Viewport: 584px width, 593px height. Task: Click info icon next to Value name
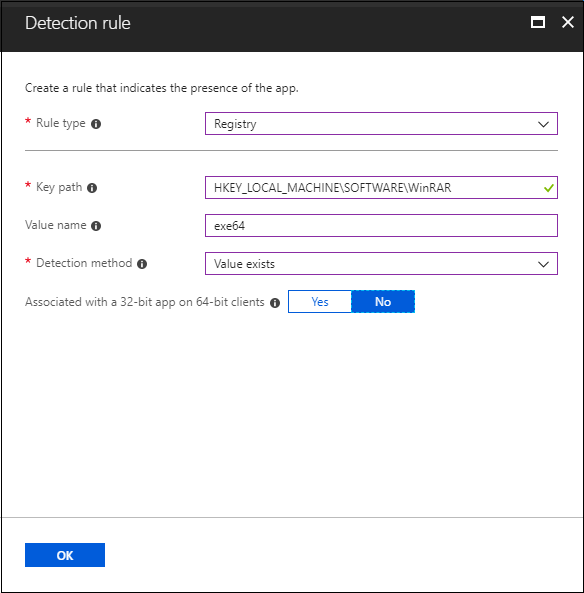click(96, 226)
